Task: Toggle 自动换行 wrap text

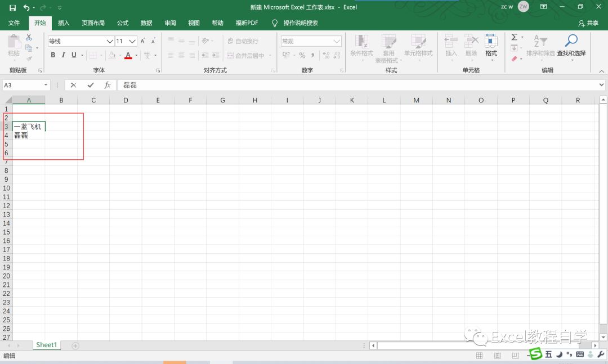Action: tap(243, 41)
